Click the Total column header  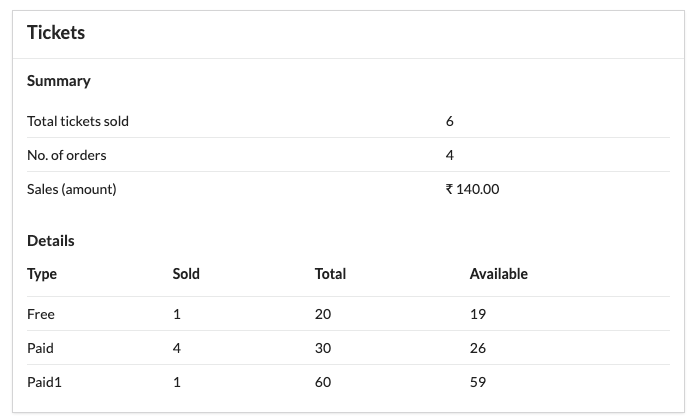(330, 274)
